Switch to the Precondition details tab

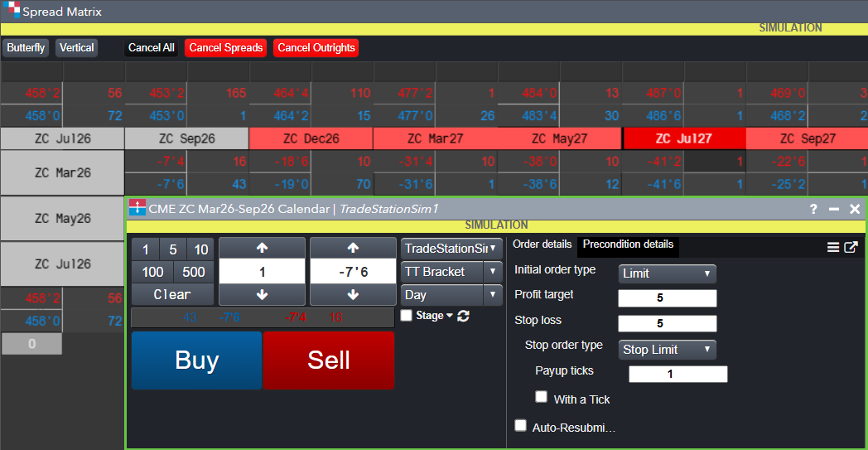(628, 244)
